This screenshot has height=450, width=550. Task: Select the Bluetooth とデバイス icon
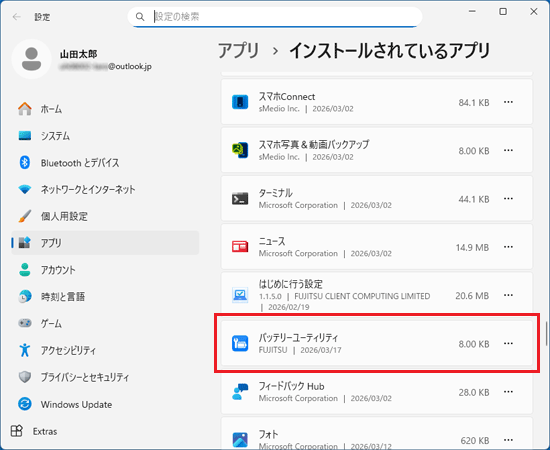coord(25,162)
